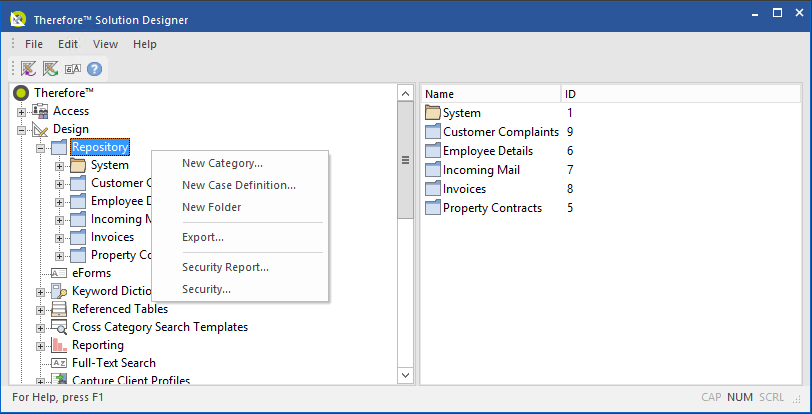The image size is (812, 414).
Task: Click the Access node icon
Action: pos(40,110)
